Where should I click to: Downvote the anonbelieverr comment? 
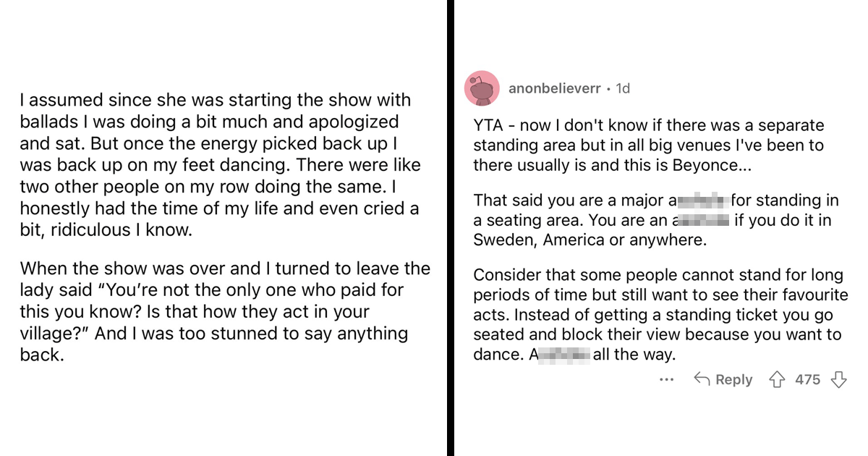(x=838, y=379)
